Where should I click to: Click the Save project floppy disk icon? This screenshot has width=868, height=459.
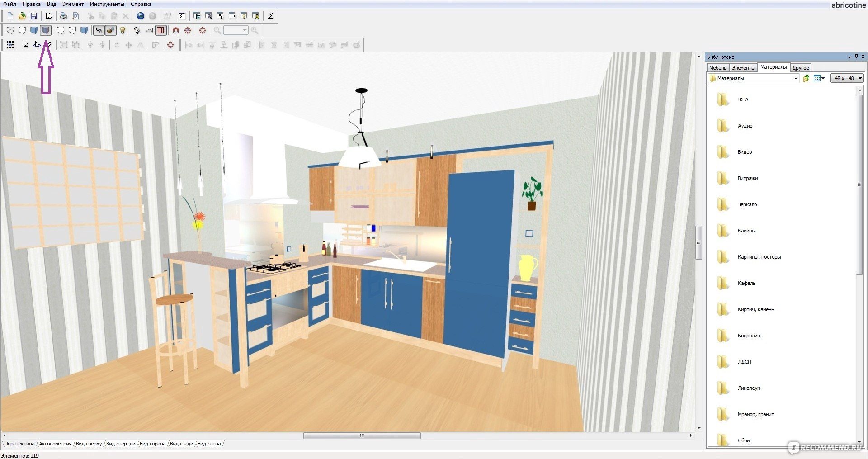(33, 16)
